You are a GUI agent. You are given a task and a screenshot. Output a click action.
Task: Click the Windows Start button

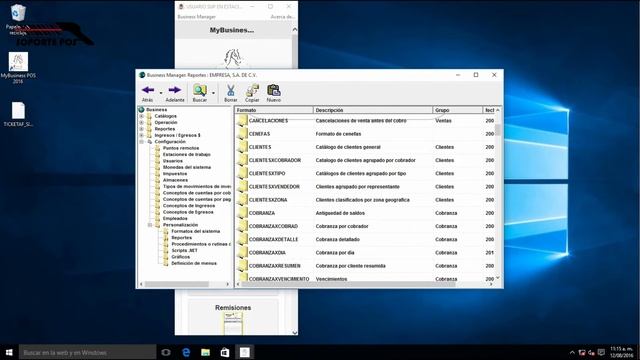(x=9, y=352)
